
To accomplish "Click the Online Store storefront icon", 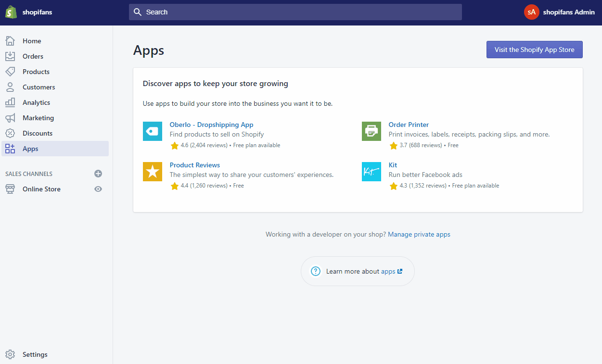I will pyautogui.click(x=10, y=189).
